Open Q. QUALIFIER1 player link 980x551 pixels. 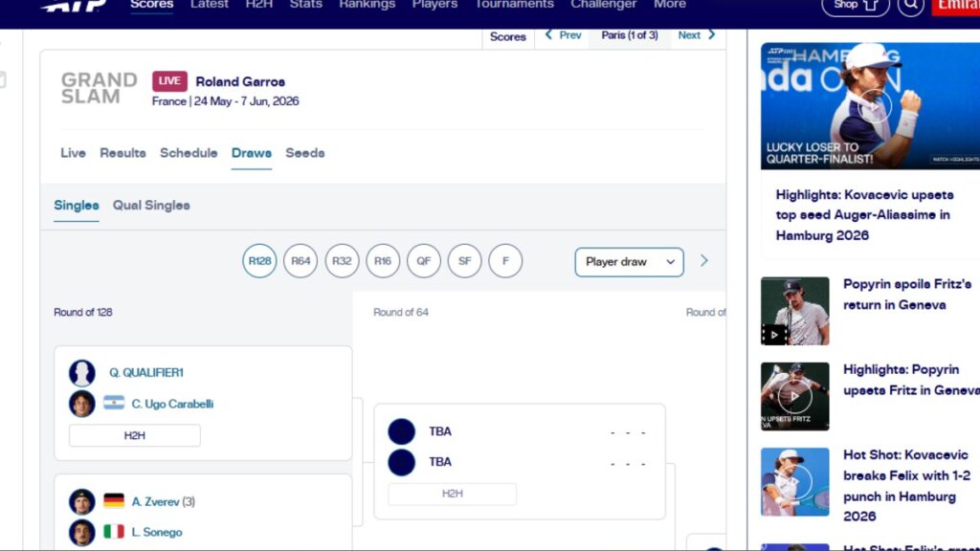146,373
